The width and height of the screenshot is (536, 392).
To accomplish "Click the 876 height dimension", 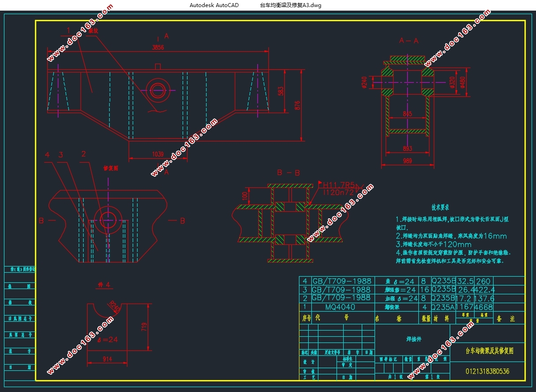I will coord(298,105).
